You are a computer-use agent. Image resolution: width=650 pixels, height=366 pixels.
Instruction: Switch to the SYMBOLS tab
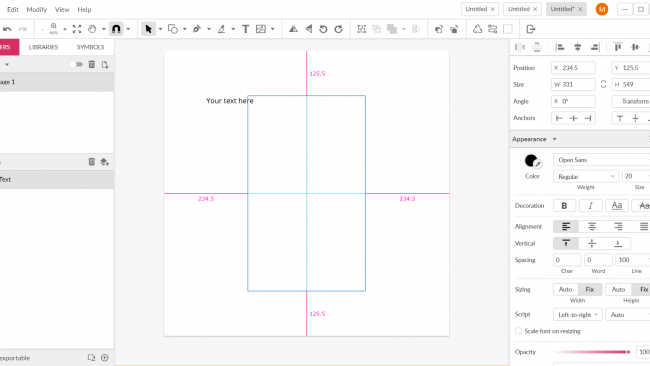[90, 47]
